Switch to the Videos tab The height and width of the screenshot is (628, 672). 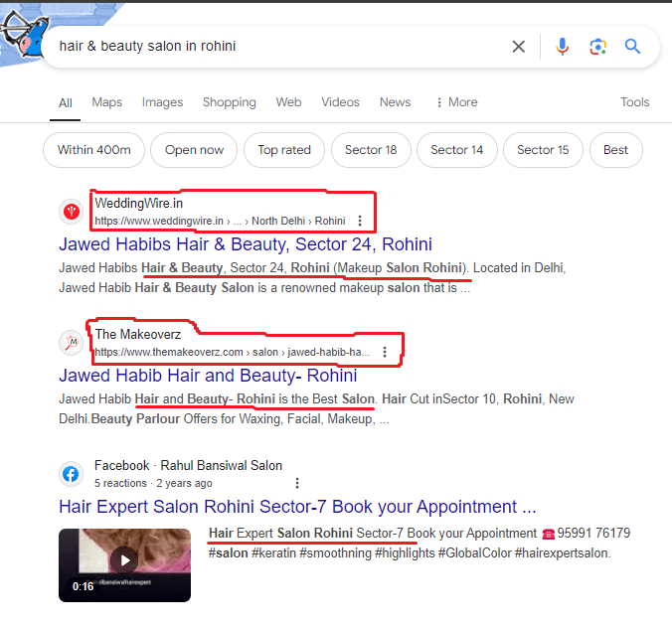click(340, 102)
